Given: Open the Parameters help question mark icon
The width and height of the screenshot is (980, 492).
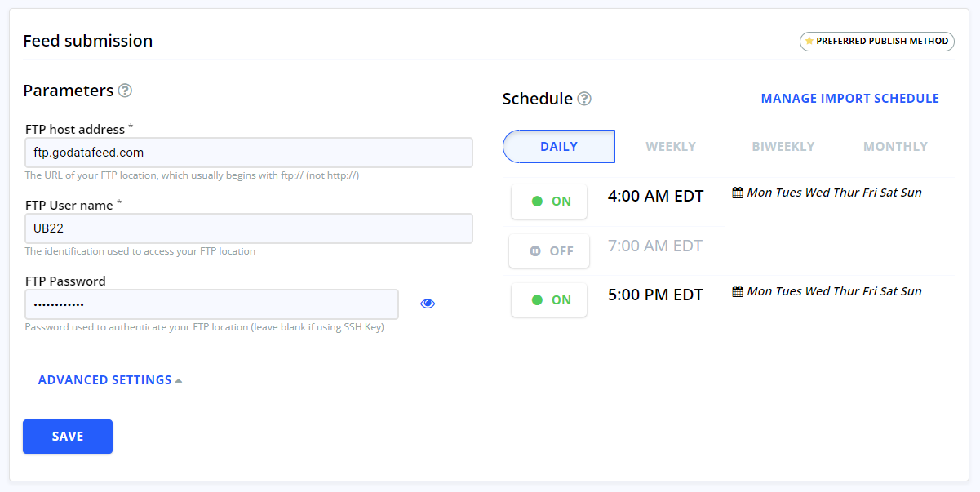Looking at the screenshot, I should pyautogui.click(x=125, y=91).
